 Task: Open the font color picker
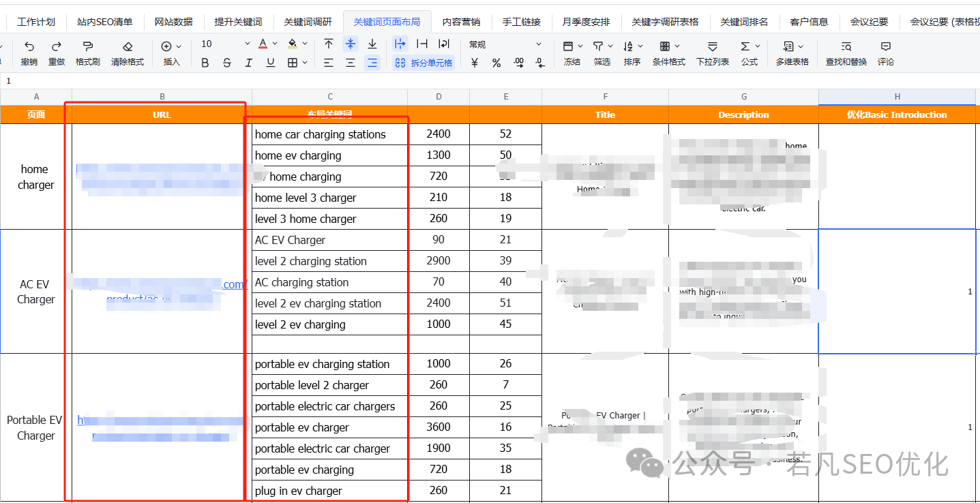(x=263, y=44)
